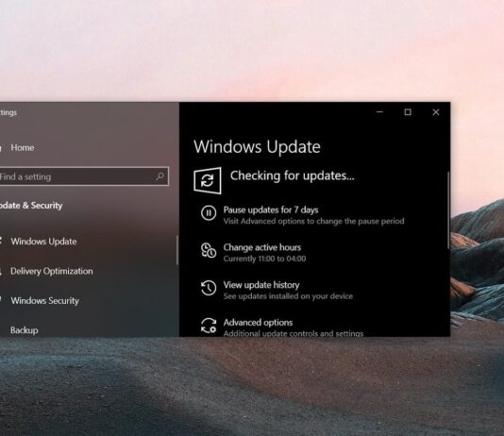Click the Update & Security section heading
The image size is (504, 436).
(x=31, y=206)
